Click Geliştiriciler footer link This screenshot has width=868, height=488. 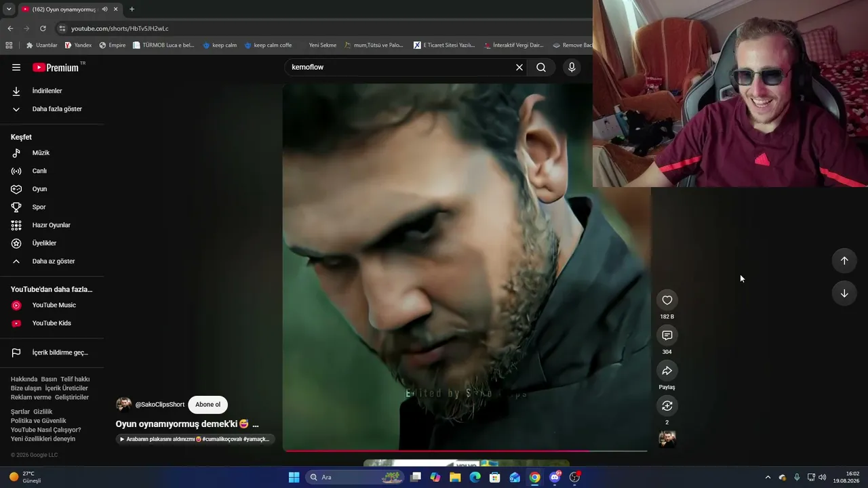[72, 397]
